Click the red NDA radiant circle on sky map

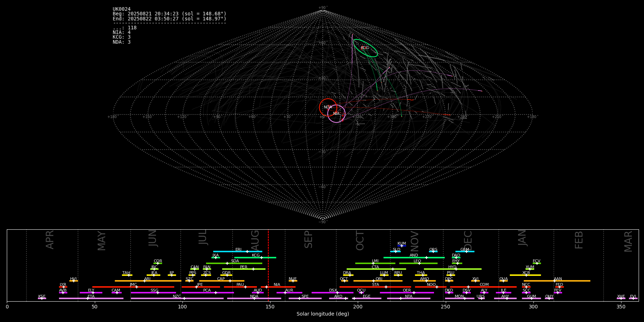(x=328, y=107)
